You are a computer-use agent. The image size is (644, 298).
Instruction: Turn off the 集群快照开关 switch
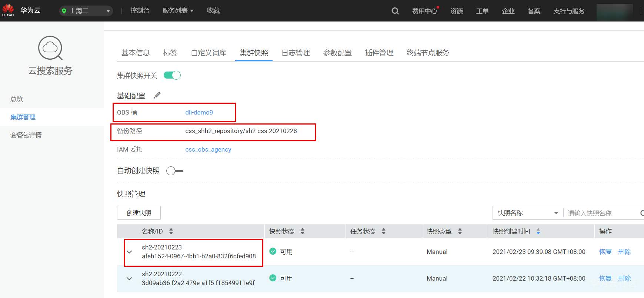click(172, 75)
